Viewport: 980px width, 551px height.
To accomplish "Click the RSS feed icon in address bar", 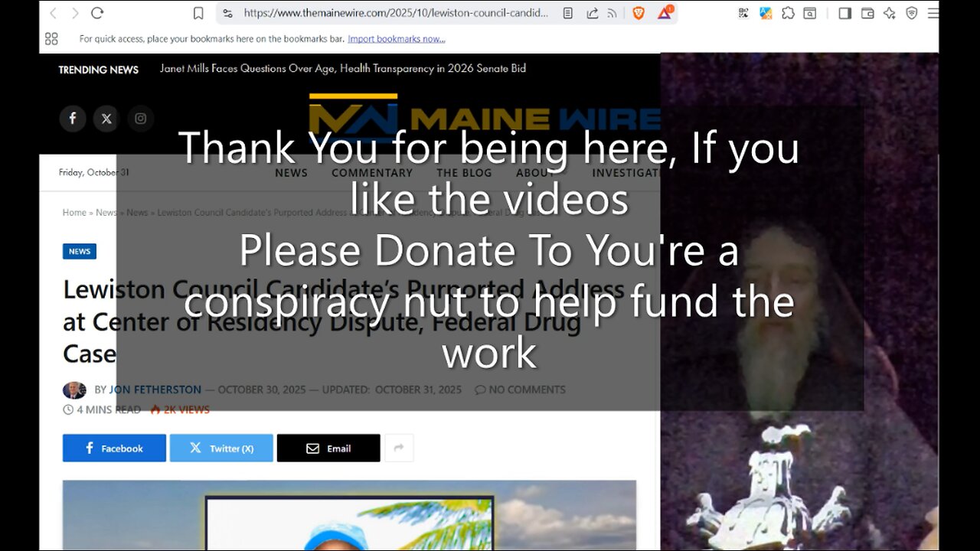I will 612,13.
